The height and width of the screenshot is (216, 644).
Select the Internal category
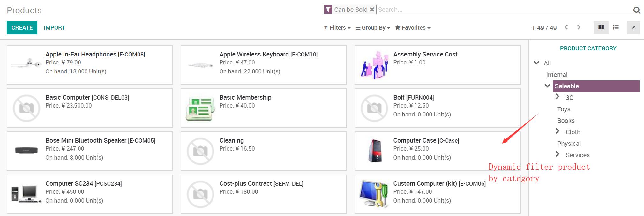point(557,75)
